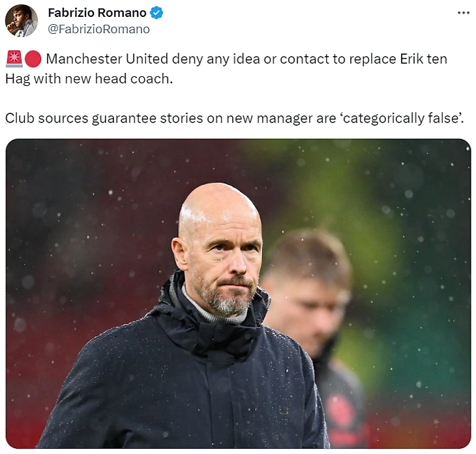Open the display name Fabrizio Romano

click(97, 13)
